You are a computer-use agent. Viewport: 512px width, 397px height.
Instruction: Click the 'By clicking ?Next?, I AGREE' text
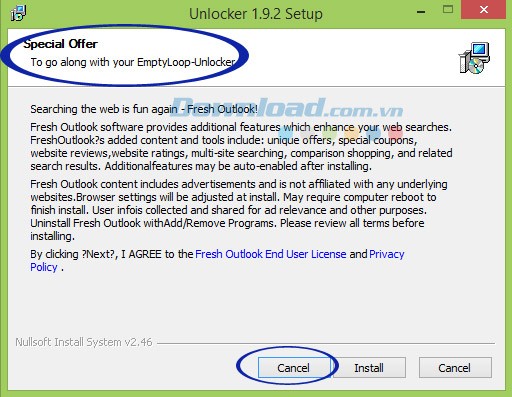tap(112, 254)
